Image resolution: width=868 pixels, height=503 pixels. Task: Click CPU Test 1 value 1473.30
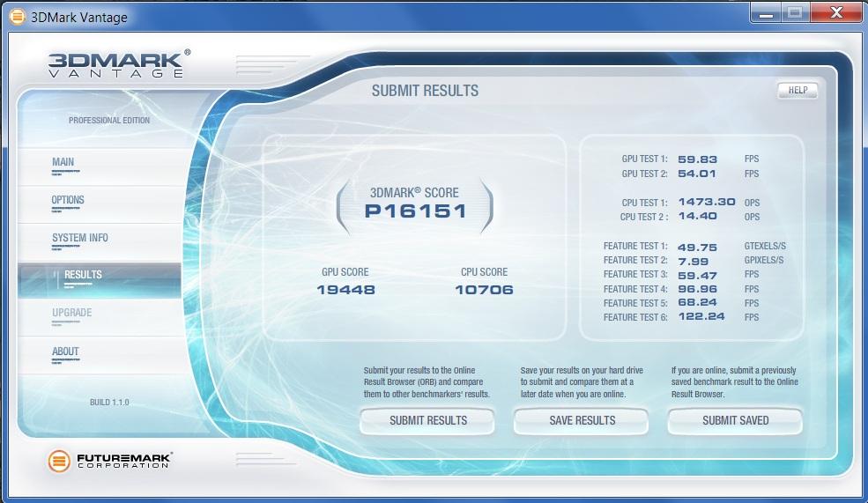(707, 202)
